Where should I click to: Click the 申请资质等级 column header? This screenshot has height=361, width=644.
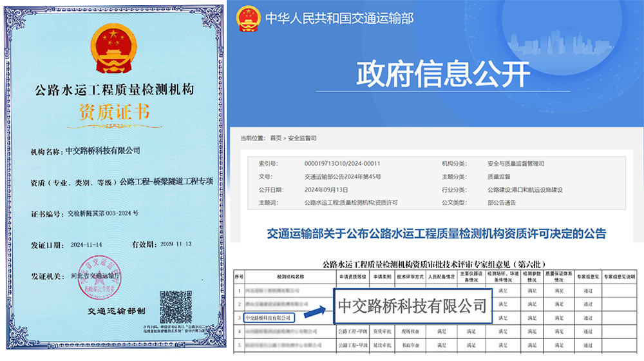pyautogui.click(x=353, y=277)
